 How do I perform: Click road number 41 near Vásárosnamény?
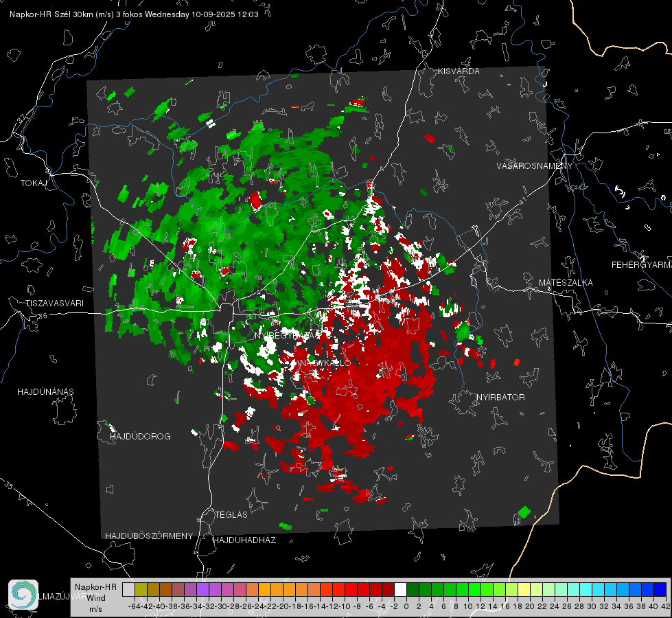coord(522,201)
